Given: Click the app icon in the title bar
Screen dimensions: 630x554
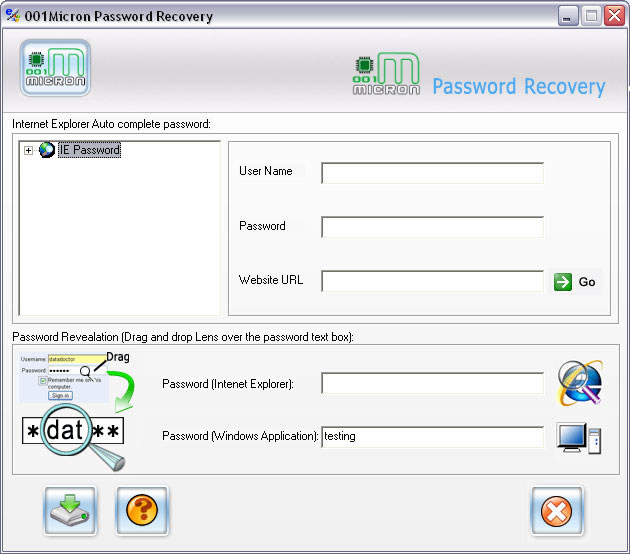Looking at the screenshot, I should click(x=12, y=15).
